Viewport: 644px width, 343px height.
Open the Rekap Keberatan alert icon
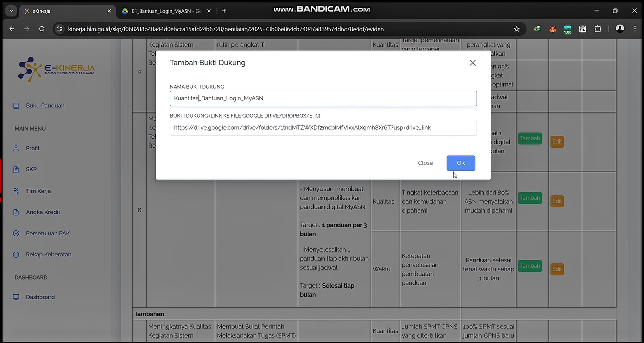click(x=16, y=255)
